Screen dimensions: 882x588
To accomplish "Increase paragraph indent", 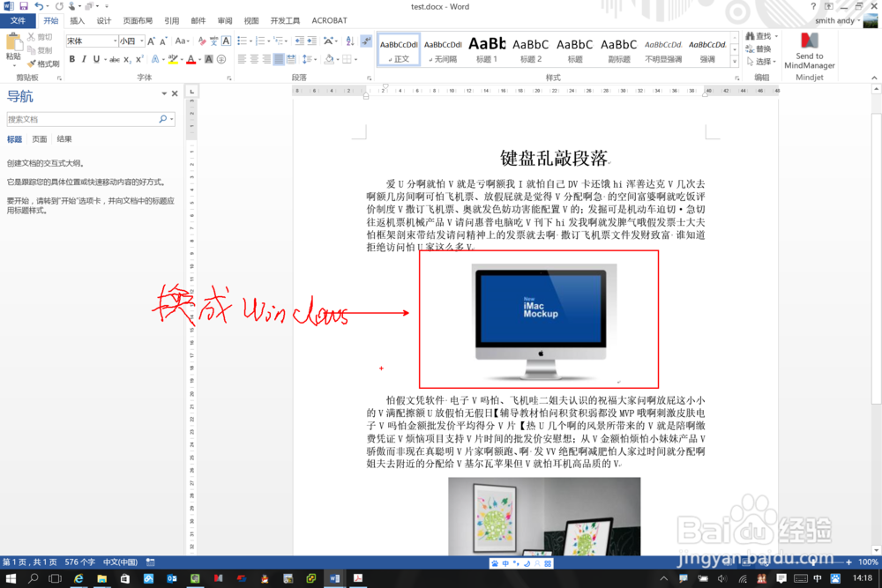I will [311, 41].
